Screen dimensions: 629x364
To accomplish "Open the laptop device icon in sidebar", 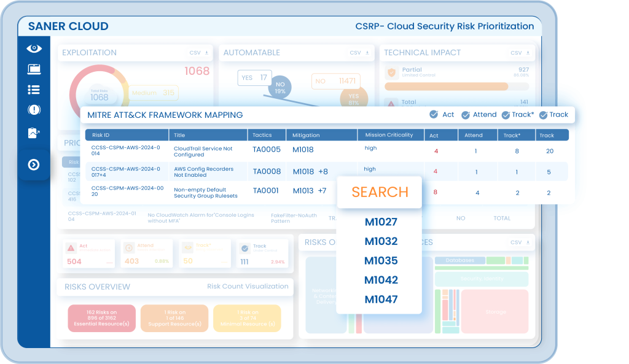I will click(34, 69).
